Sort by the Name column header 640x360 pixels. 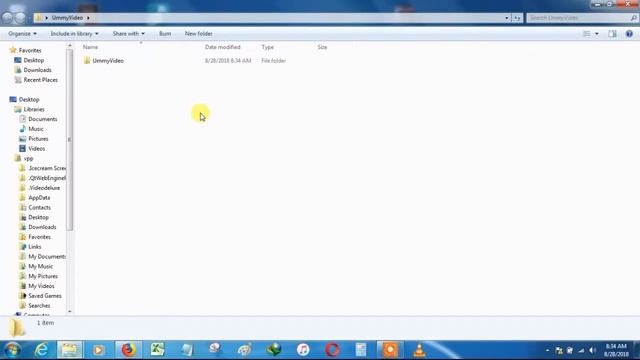90,47
